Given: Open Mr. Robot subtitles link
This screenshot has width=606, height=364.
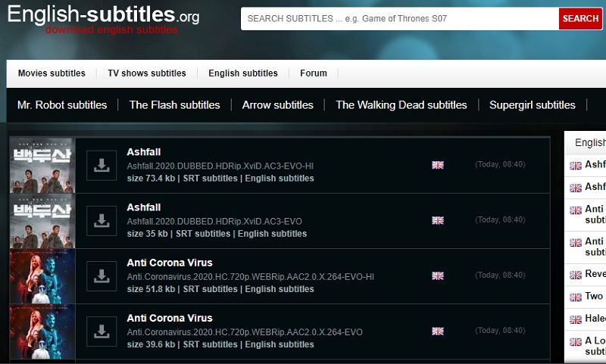Looking at the screenshot, I should point(62,105).
